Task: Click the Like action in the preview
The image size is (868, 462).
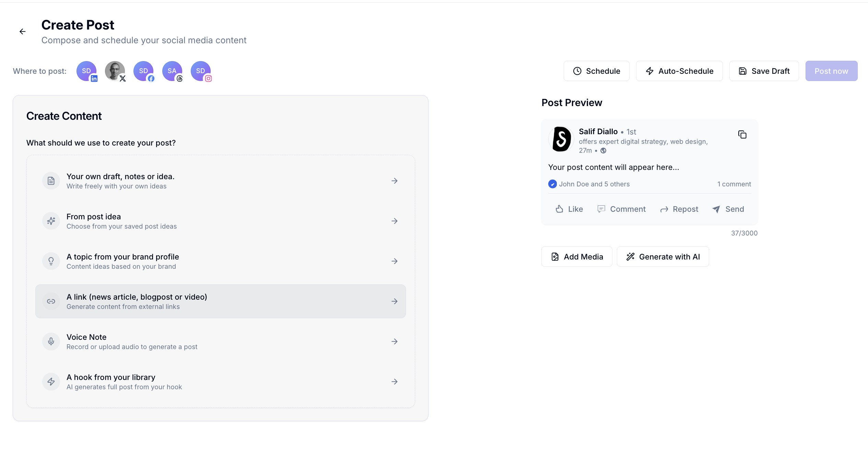Action: [x=568, y=209]
